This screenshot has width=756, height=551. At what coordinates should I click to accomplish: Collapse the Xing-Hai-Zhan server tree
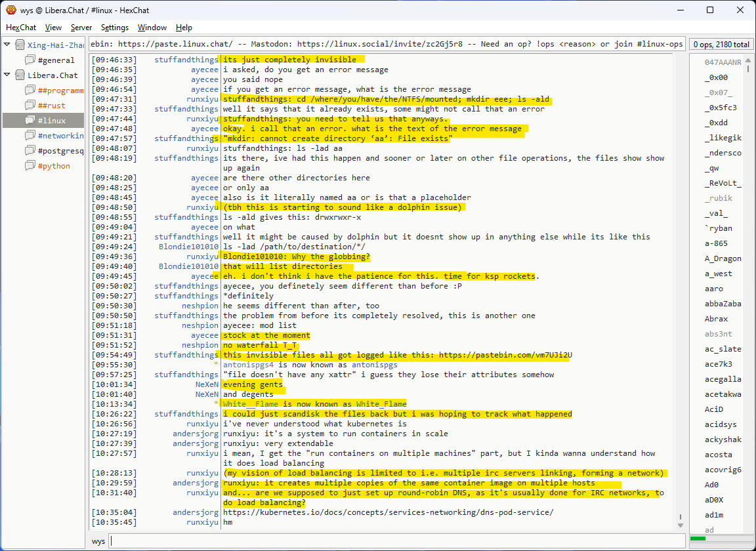point(7,45)
